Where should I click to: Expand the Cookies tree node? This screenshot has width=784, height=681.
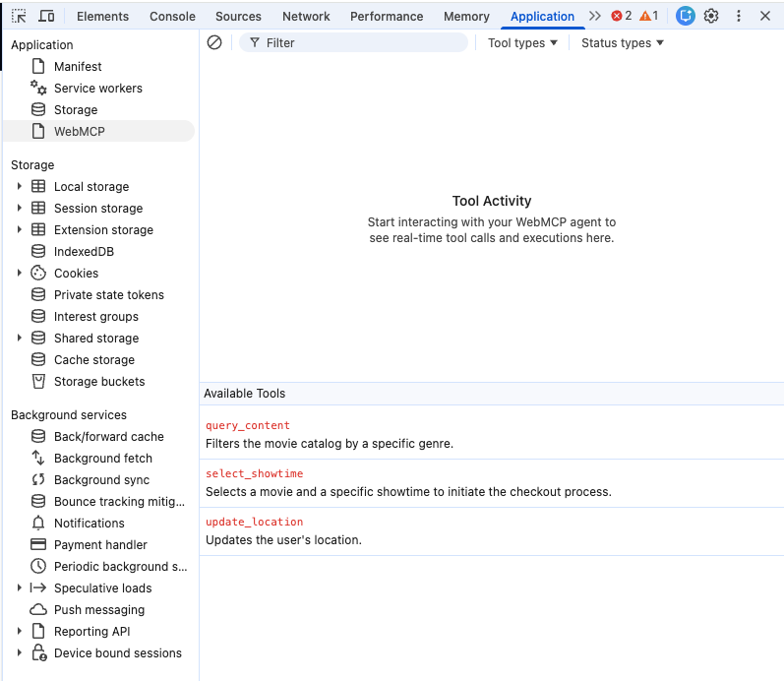19,273
